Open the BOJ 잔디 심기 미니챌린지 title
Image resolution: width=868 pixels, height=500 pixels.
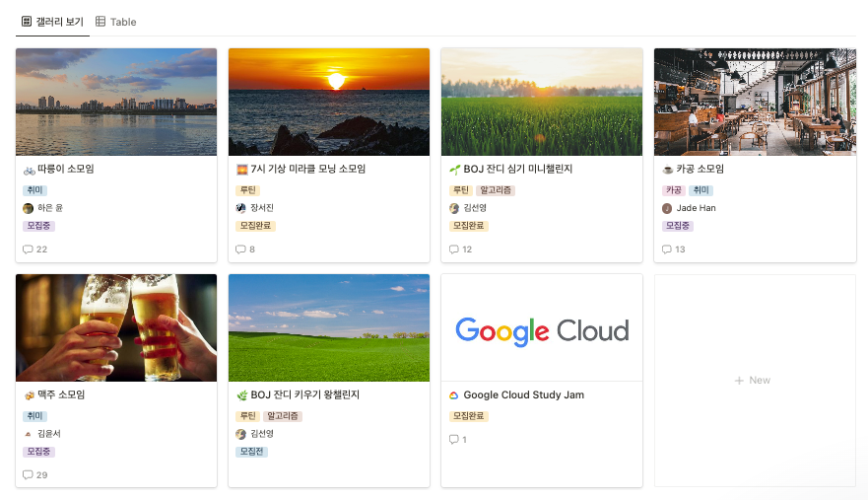(517, 169)
